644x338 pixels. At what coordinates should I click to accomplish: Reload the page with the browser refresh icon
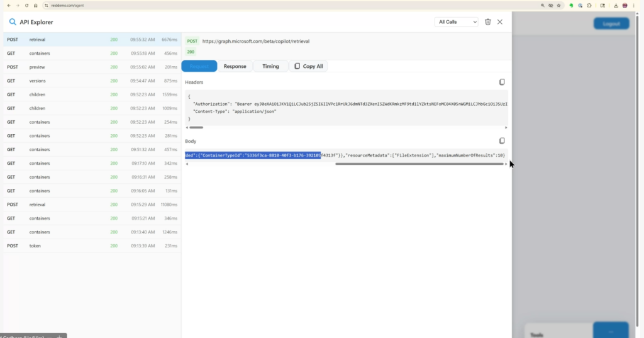point(26,5)
